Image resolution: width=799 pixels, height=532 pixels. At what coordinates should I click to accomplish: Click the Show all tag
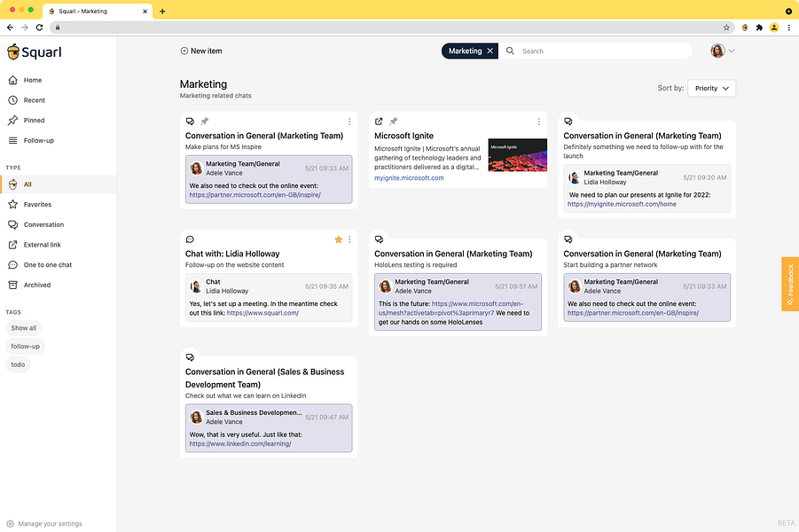pyautogui.click(x=23, y=328)
